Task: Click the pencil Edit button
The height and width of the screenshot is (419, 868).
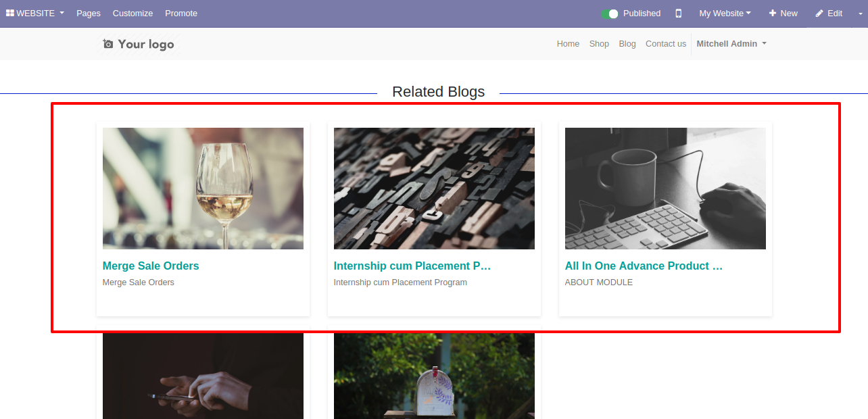Action: (829, 13)
